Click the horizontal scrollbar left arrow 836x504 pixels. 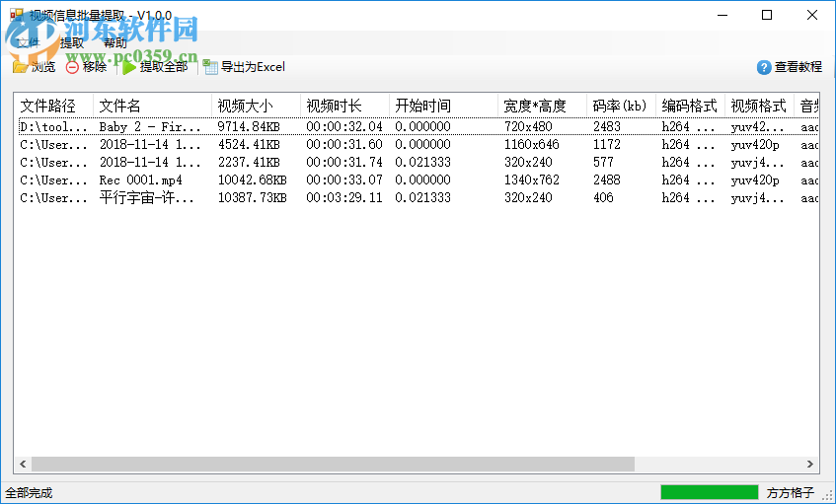coord(23,464)
